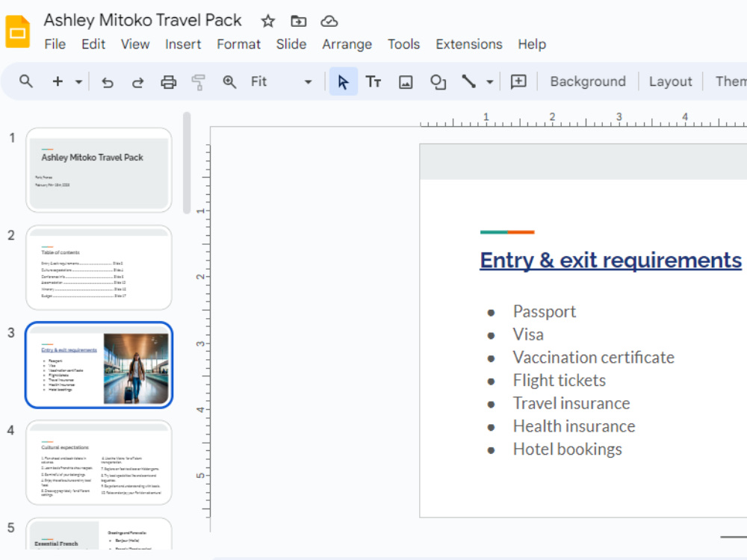747x560 pixels.
Task: Click the Entry & exit requirements heading link
Action: pos(610,260)
